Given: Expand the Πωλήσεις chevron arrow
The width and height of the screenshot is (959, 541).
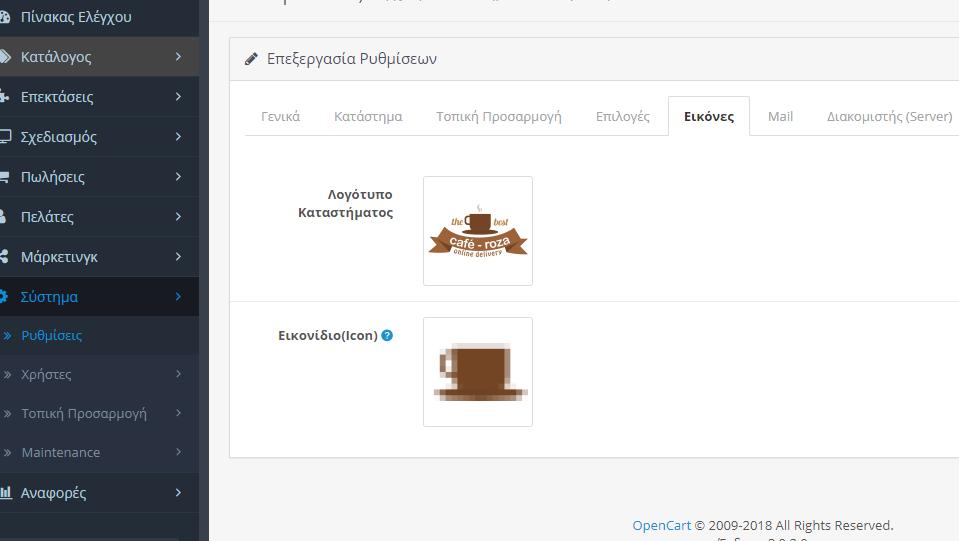Looking at the screenshot, I should tap(178, 177).
